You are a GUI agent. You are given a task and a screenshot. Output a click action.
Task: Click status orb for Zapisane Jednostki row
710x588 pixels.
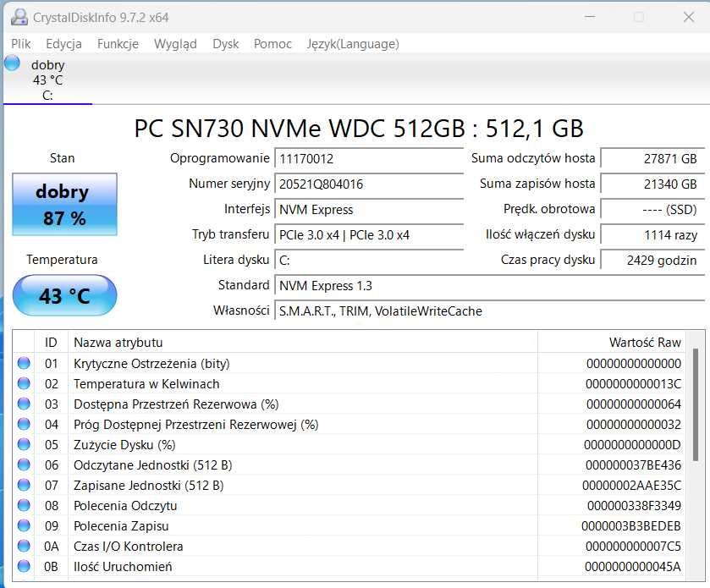(24, 485)
